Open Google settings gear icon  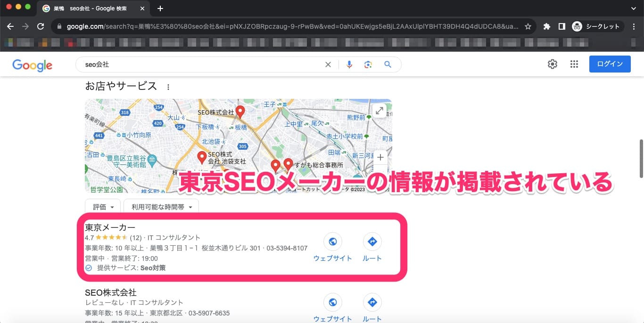(x=553, y=65)
